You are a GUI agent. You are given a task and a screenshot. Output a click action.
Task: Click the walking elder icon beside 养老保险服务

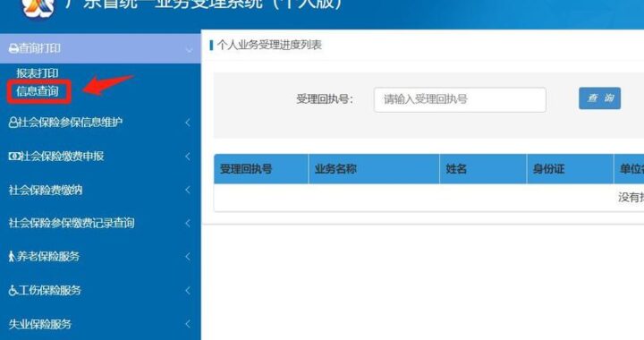pyautogui.click(x=12, y=257)
